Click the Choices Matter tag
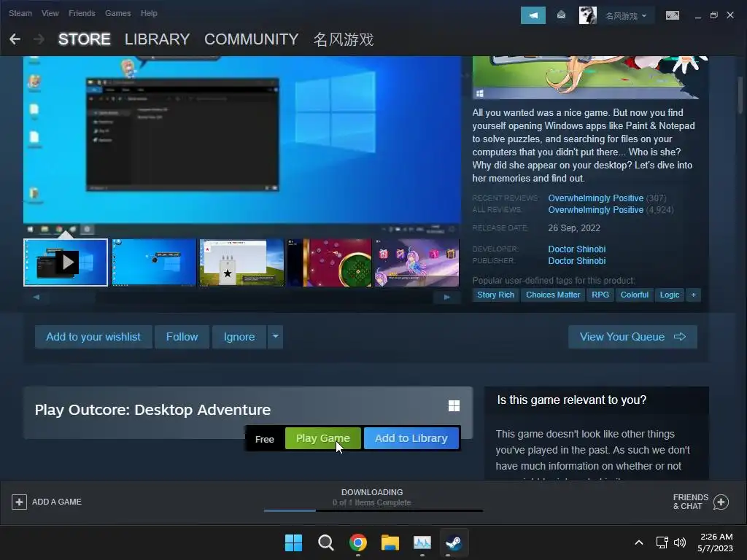Viewport: 747px width, 560px height. pyautogui.click(x=553, y=295)
